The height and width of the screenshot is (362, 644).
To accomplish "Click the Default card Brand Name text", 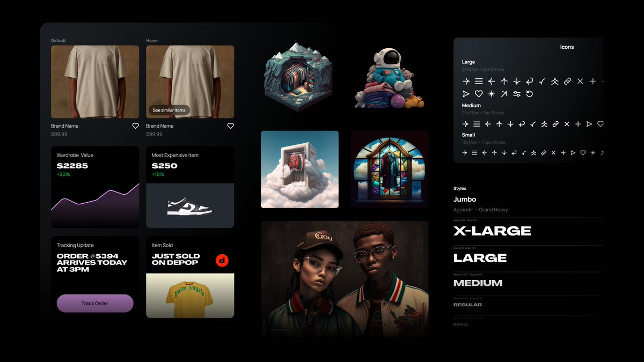I will coord(64,126).
